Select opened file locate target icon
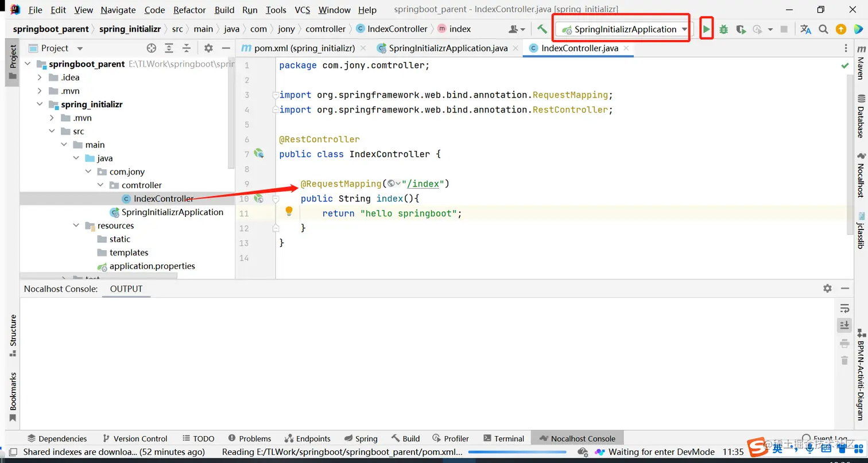Viewport: 868px width, 463px height. 151,48
